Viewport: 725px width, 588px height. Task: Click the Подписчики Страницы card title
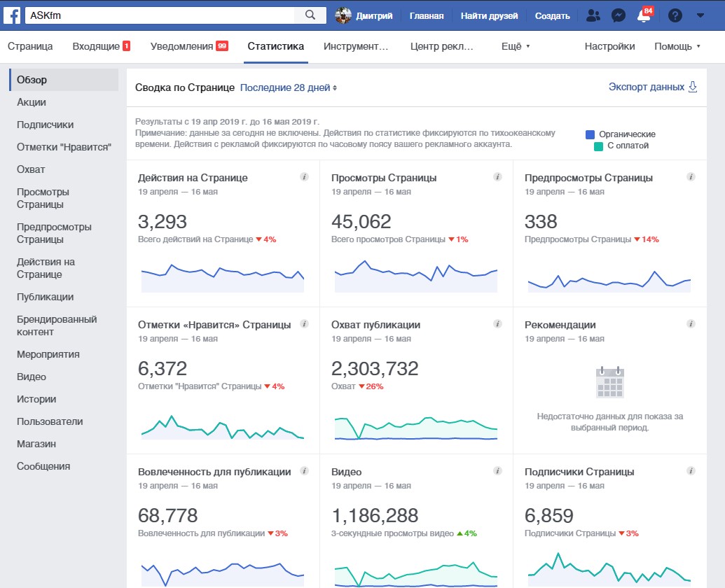tap(579, 472)
